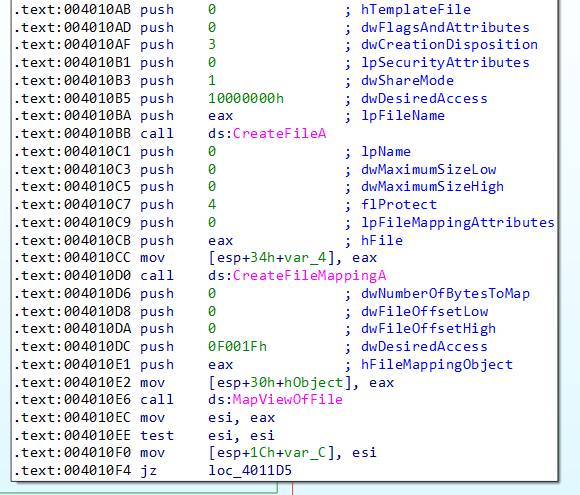Select the test esi, esi instruction
The height and width of the screenshot is (495, 580).
207,435
